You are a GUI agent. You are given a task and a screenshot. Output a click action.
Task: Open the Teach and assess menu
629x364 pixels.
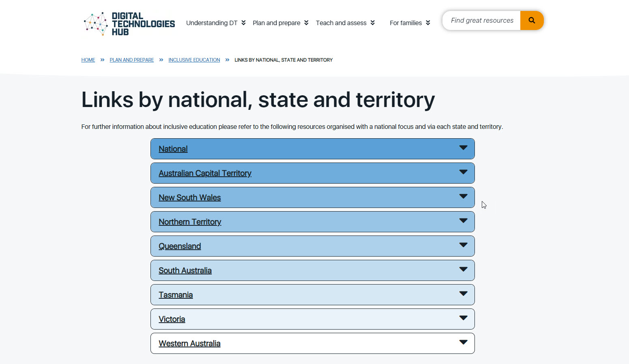[x=345, y=23]
